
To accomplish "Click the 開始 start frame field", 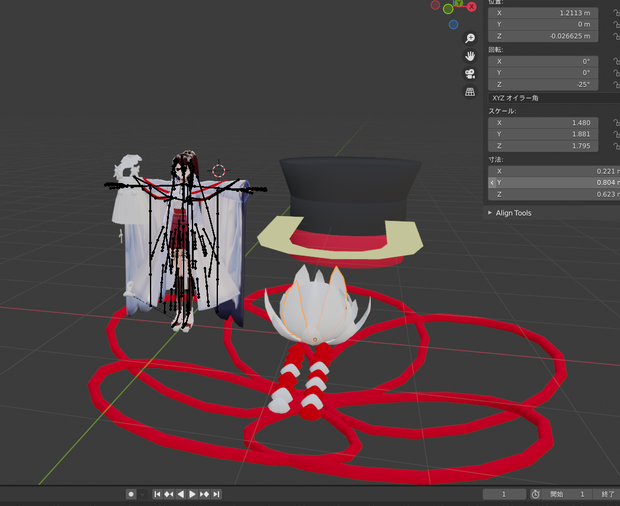I will 567,494.
